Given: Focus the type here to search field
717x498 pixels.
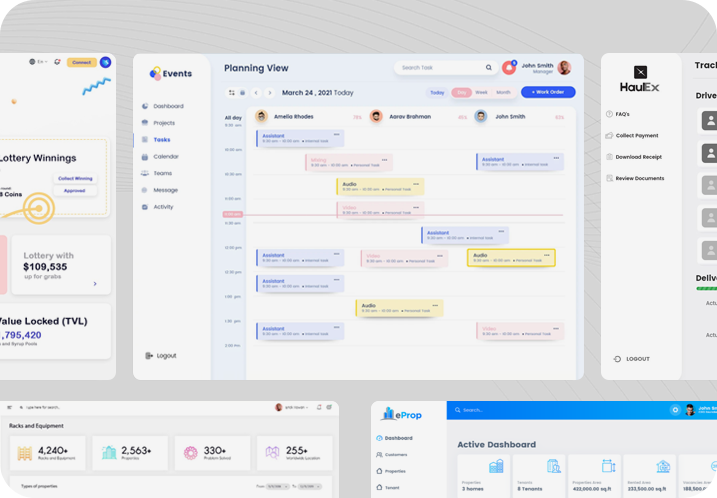Looking at the screenshot, I should tap(40, 407).
